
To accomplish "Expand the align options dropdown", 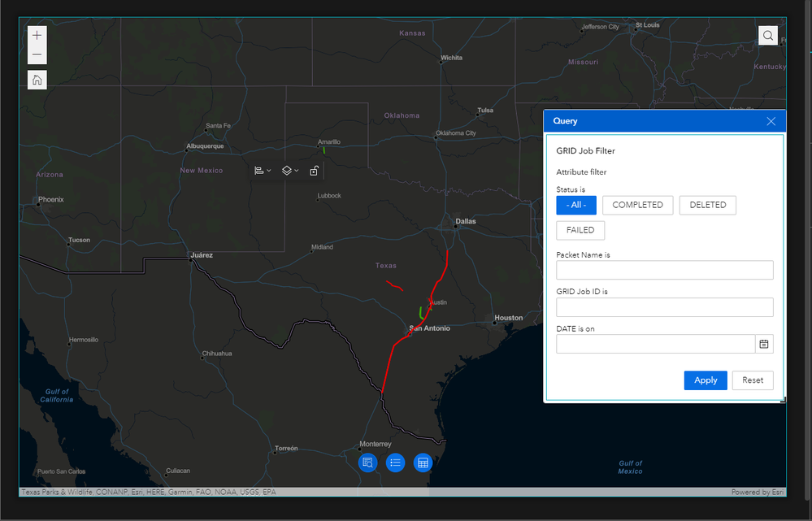I will point(263,171).
